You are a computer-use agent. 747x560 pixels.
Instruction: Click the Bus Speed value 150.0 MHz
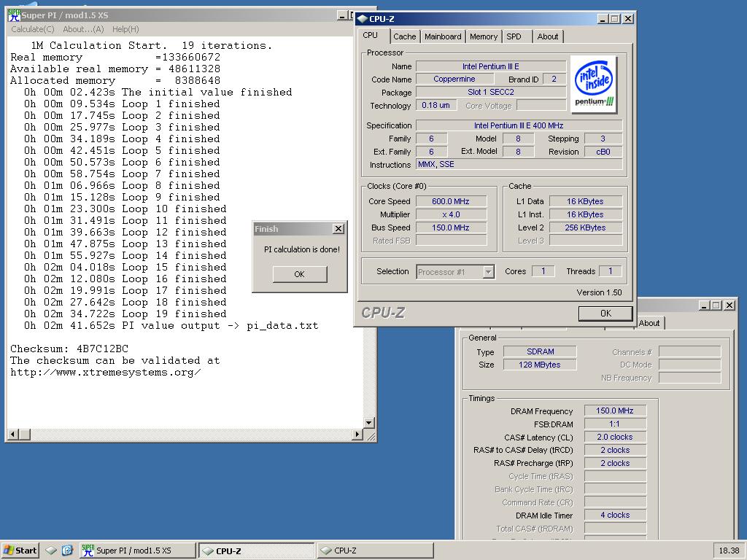pyautogui.click(x=451, y=227)
